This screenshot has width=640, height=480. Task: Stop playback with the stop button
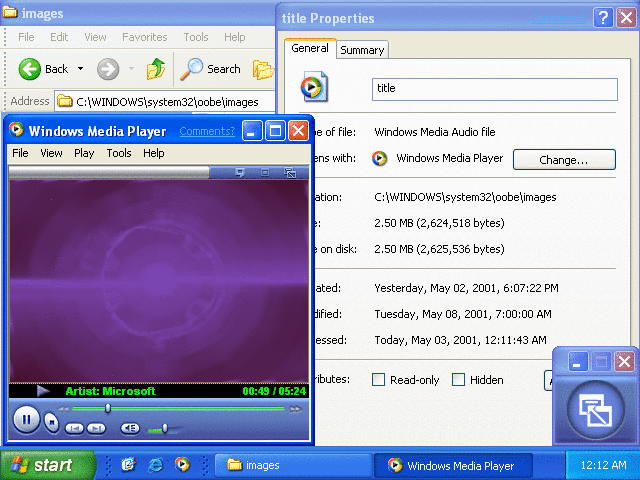(x=51, y=422)
